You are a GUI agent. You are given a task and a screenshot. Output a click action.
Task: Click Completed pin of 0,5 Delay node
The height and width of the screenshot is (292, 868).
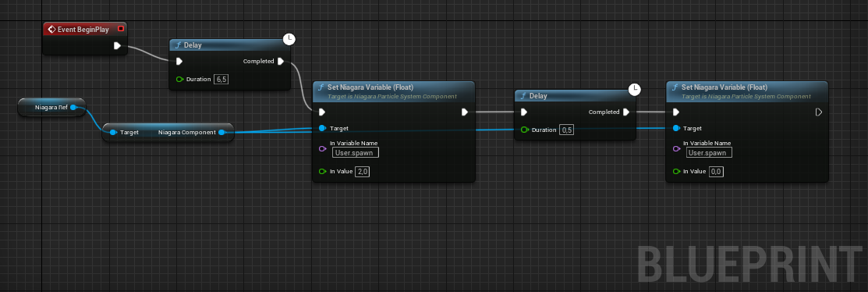(626, 112)
